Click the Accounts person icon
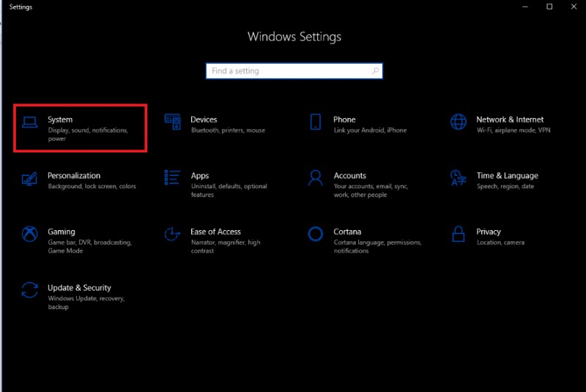This screenshot has width=586, height=392. 316,178
